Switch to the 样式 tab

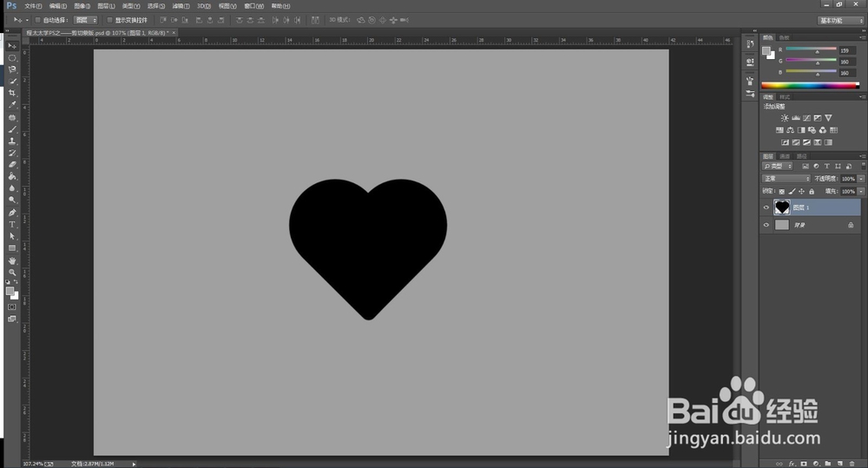(x=785, y=97)
